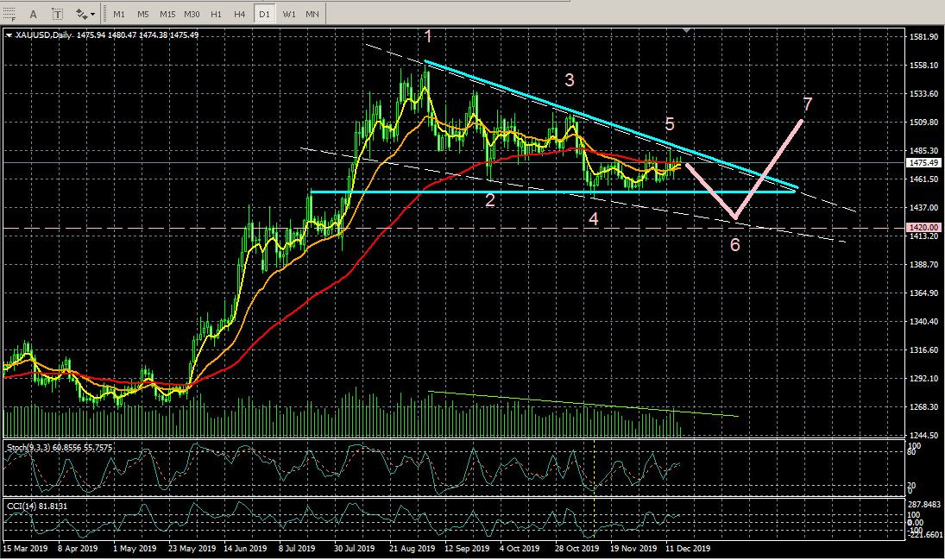
Task: Click the chart shift marker triangle at top
Action: pyautogui.click(x=686, y=30)
